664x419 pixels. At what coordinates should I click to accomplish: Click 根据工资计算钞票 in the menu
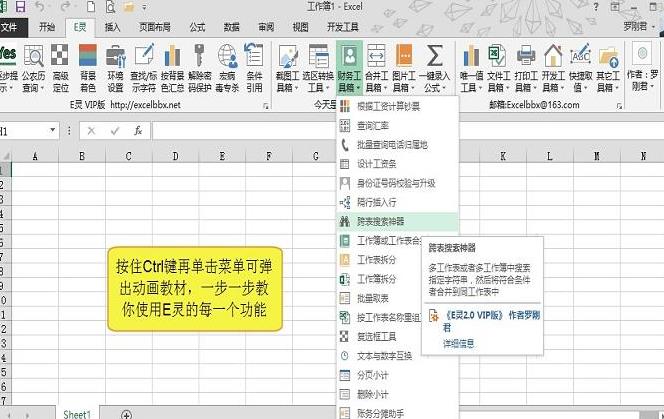(x=388, y=106)
